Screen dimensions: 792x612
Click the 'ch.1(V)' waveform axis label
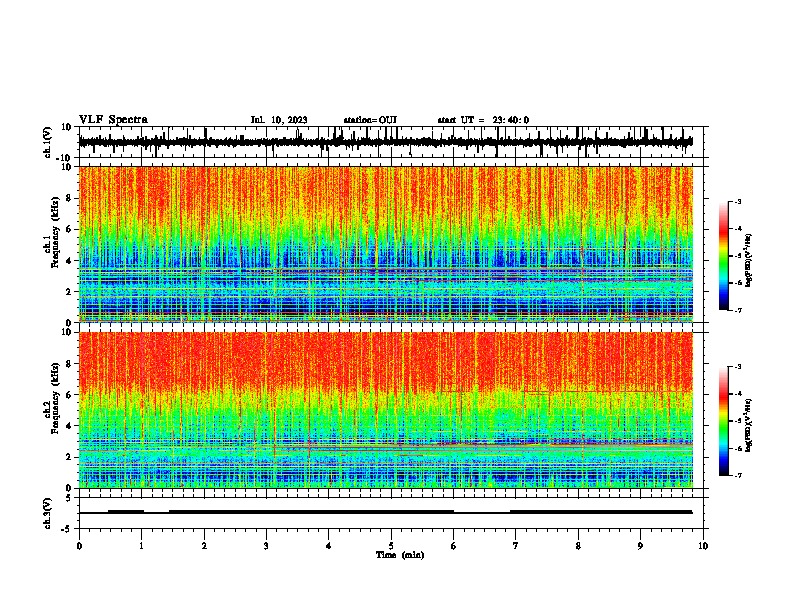point(48,142)
